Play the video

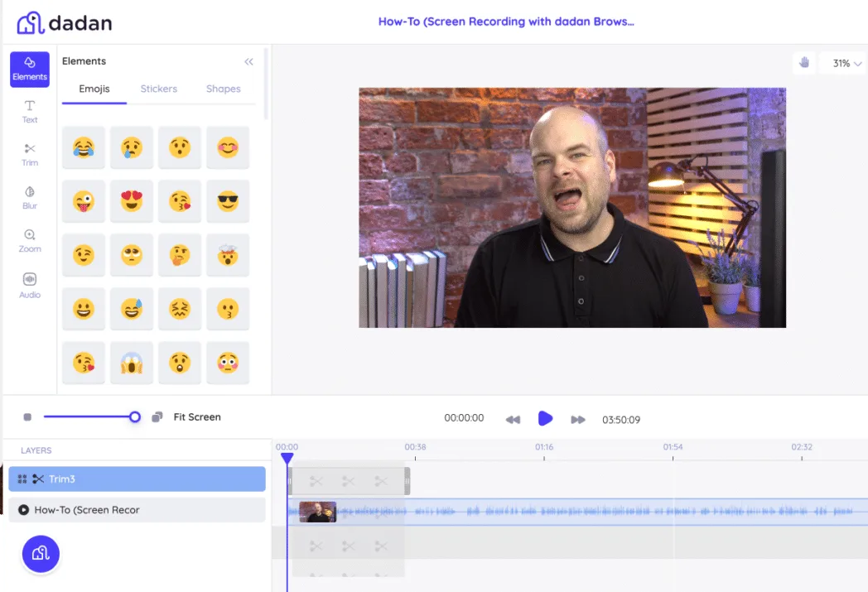(545, 418)
